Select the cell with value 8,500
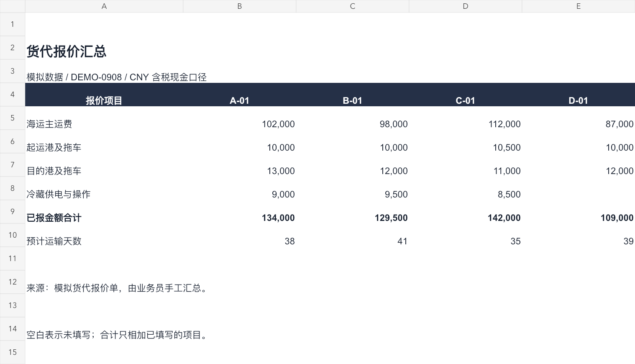 (x=466, y=188)
